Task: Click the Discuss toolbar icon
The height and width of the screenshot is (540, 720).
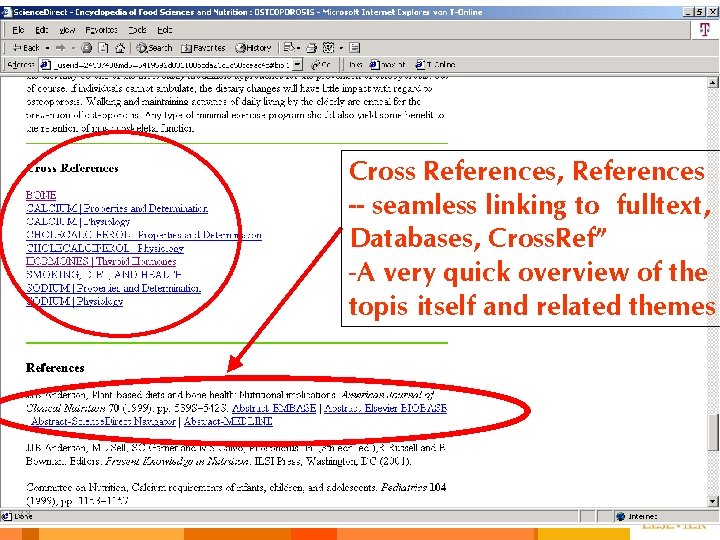Action: (354, 48)
